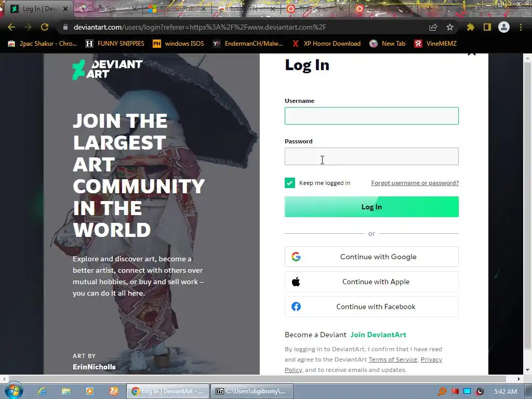This screenshot has width=532, height=399.
Task: Open the Chrome profile avatar
Action: pyautogui.click(x=504, y=27)
